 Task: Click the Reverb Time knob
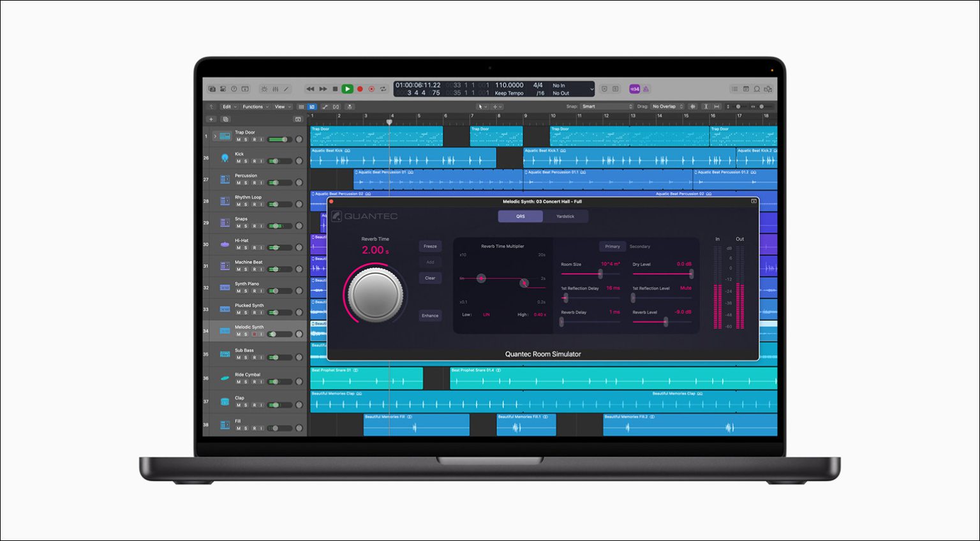pos(376,295)
